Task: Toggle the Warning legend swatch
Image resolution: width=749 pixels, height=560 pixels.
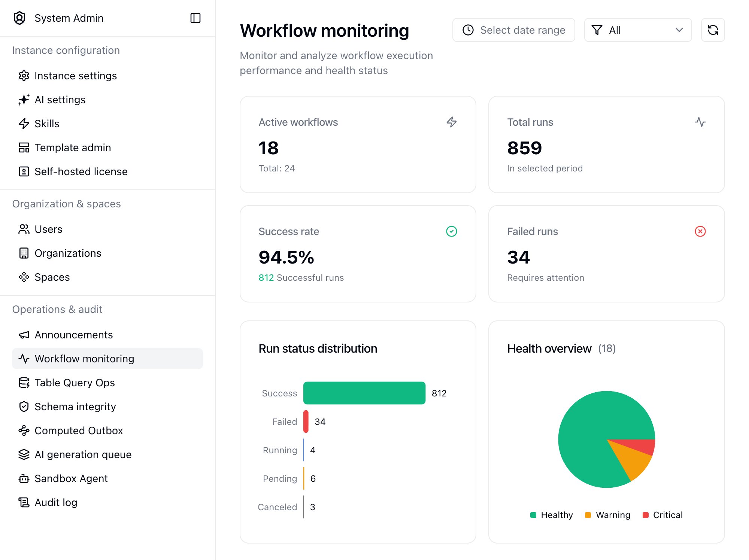Action: (588, 515)
